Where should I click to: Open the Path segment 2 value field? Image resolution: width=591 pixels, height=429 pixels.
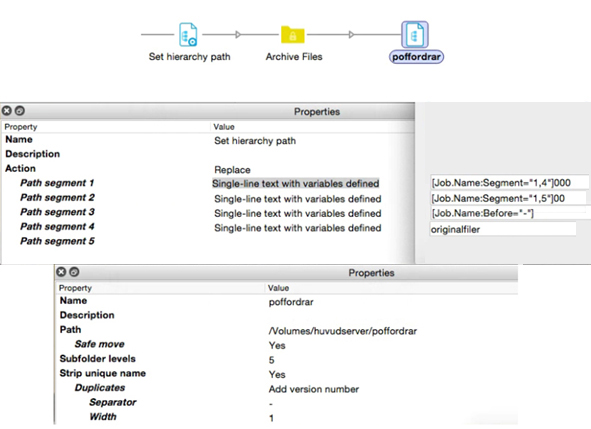tap(298, 199)
